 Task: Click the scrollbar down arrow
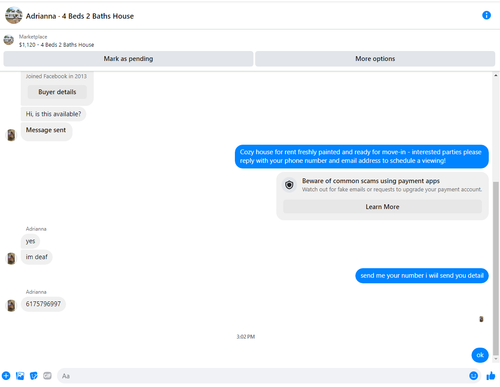pyautogui.click(x=496, y=359)
